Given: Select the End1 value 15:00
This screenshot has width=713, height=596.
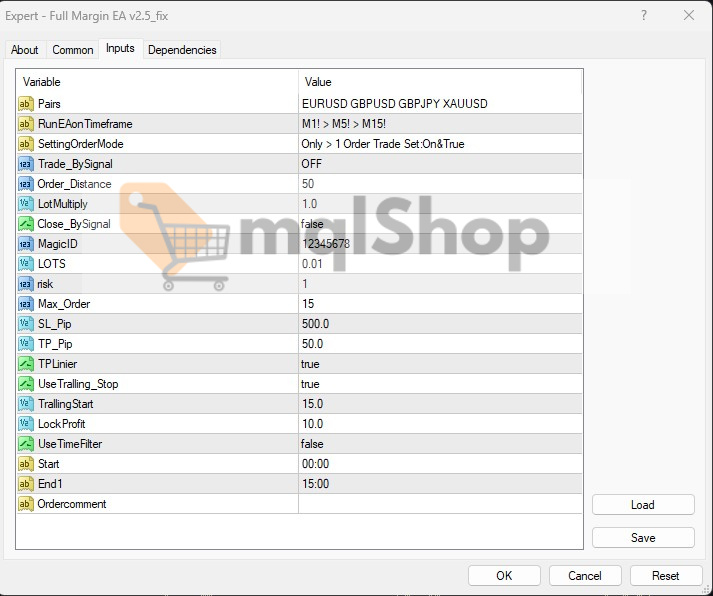Looking at the screenshot, I should 440,484.
